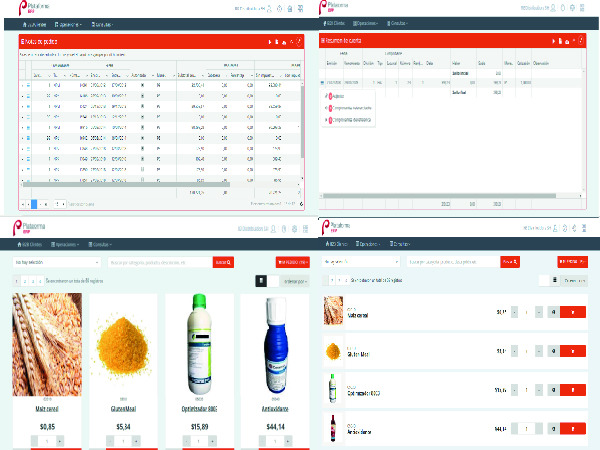This screenshot has height=450, width=600.
Task: Click the grid view icon above the product cards
Action: click(261, 282)
